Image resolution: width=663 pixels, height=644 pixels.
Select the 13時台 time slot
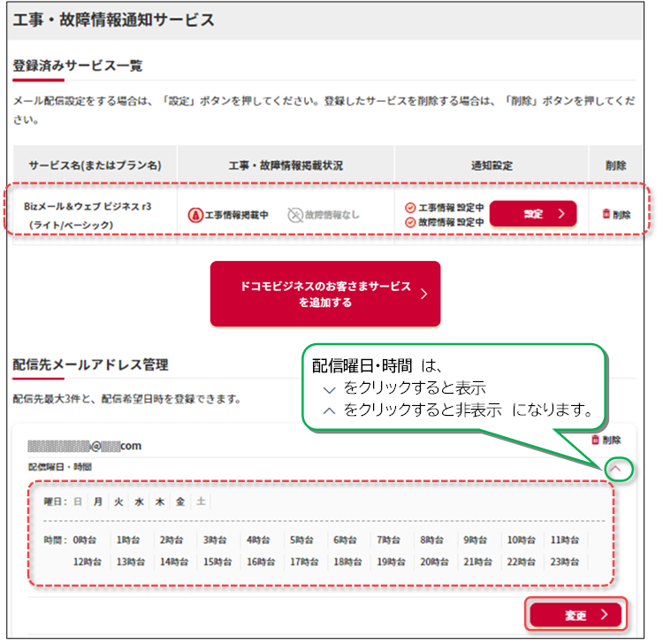pyautogui.click(x=131, y=562)
